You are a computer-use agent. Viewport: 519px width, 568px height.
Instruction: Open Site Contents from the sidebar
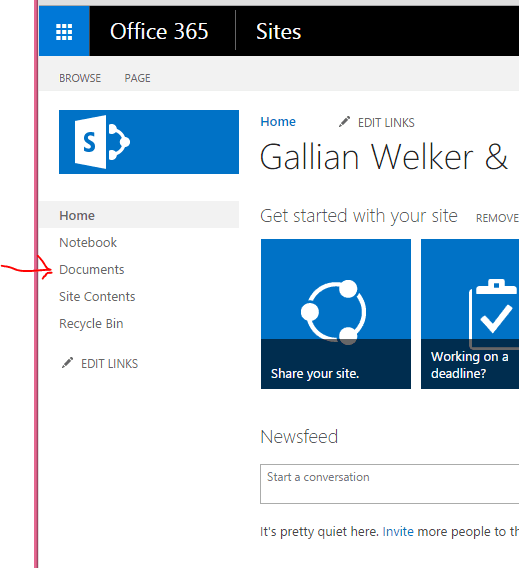pos(97,297)
